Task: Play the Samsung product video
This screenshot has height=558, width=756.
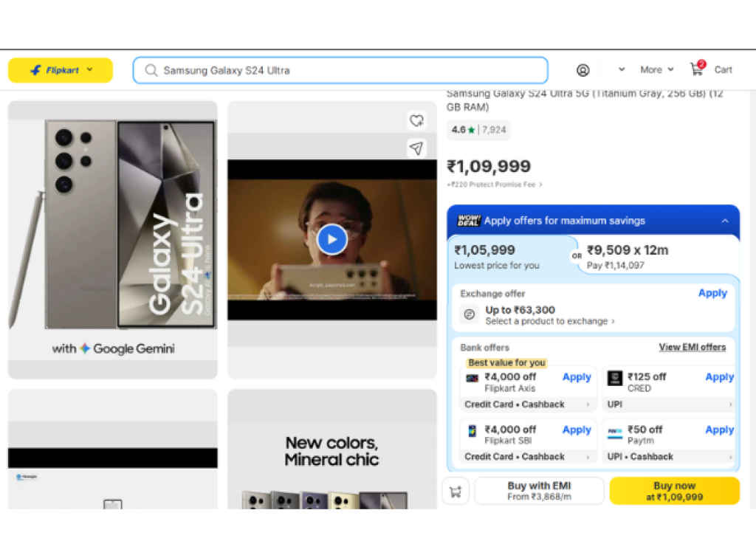Action: tap(331, 239)
